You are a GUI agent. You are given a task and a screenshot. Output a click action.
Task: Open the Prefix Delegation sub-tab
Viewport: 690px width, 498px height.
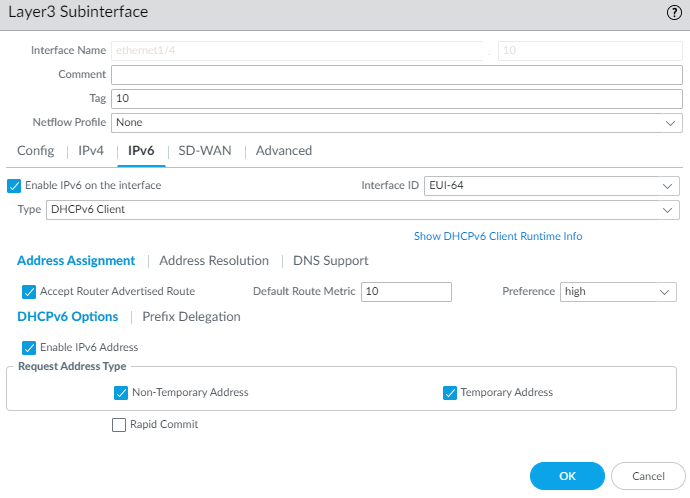pyautogui.click(x=191, y=317)
